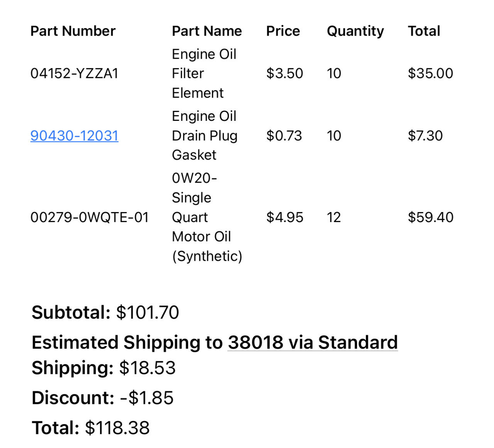Select the $0.73 price cell
This screenshot has width=494, height=448.
coord(284,136)
